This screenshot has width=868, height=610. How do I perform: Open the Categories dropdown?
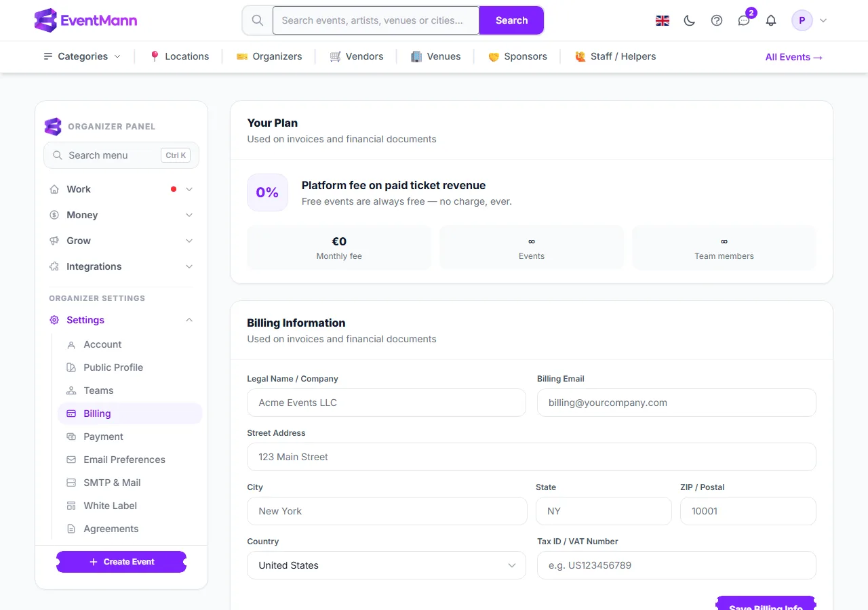(x=82, y=56)
